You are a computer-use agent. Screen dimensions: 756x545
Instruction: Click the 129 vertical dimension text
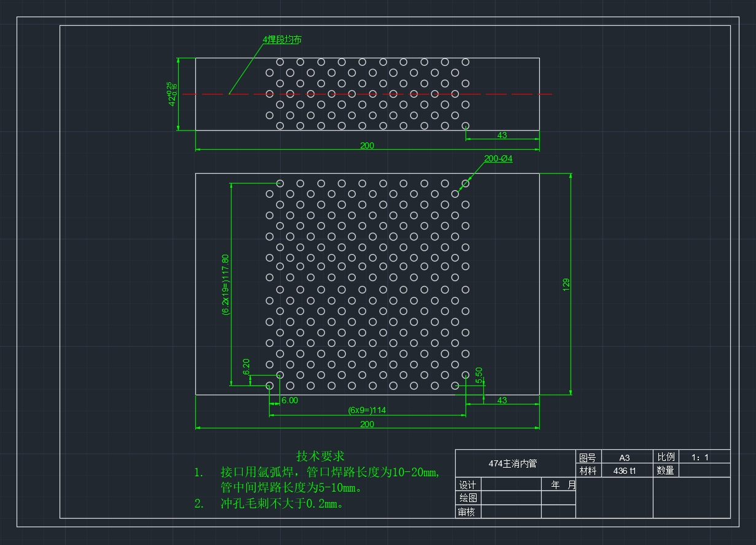566,284
